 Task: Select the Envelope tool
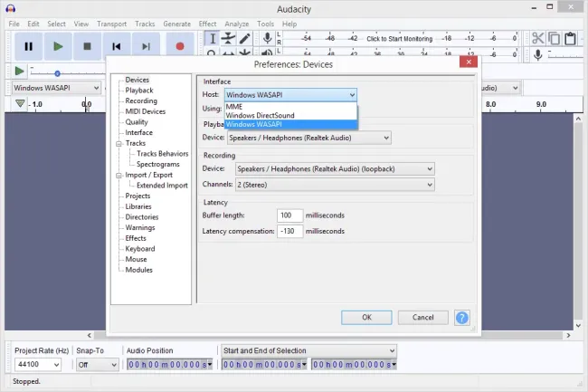click(228, 38)
